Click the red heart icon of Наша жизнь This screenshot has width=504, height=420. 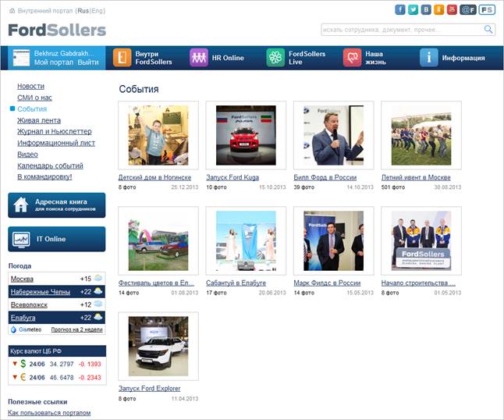point(353,58)
